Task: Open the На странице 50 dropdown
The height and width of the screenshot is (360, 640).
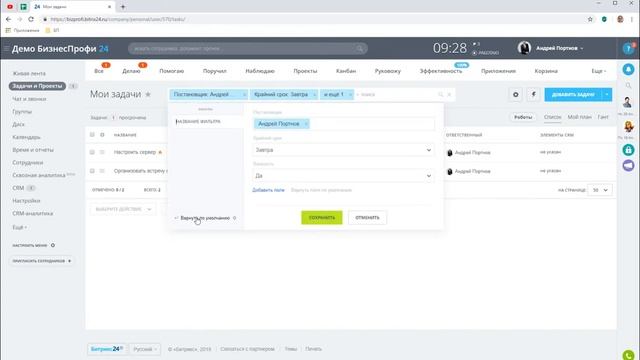Action: point(600,190)
